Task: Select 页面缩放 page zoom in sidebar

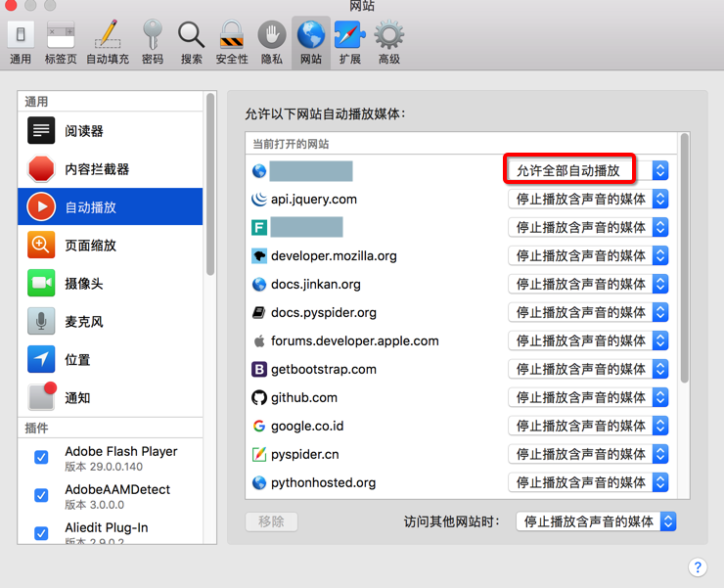Action: (111, 246)
